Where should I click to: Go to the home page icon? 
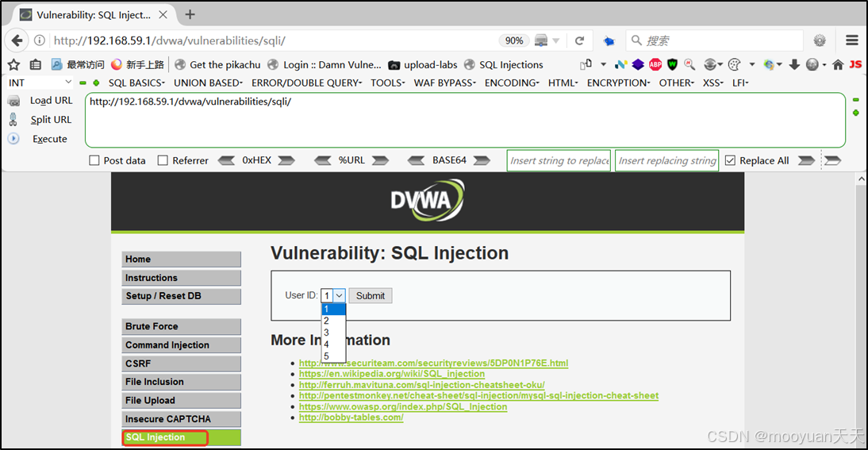pyautogui.click(x=838, y=65)
